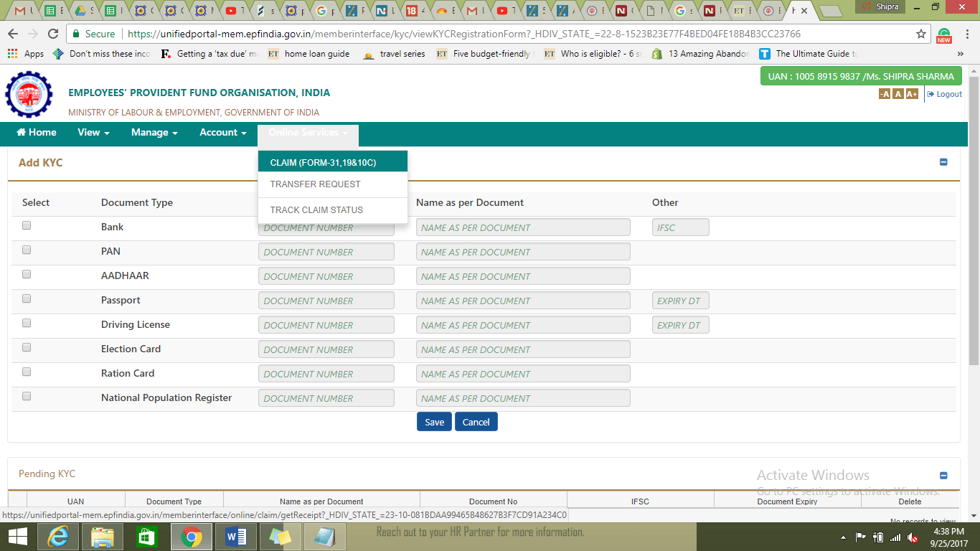Image resolution: width=980 pixels, height=551 pixels.
Task: Bookmark page with the star icon
Action: click(921, 34)
